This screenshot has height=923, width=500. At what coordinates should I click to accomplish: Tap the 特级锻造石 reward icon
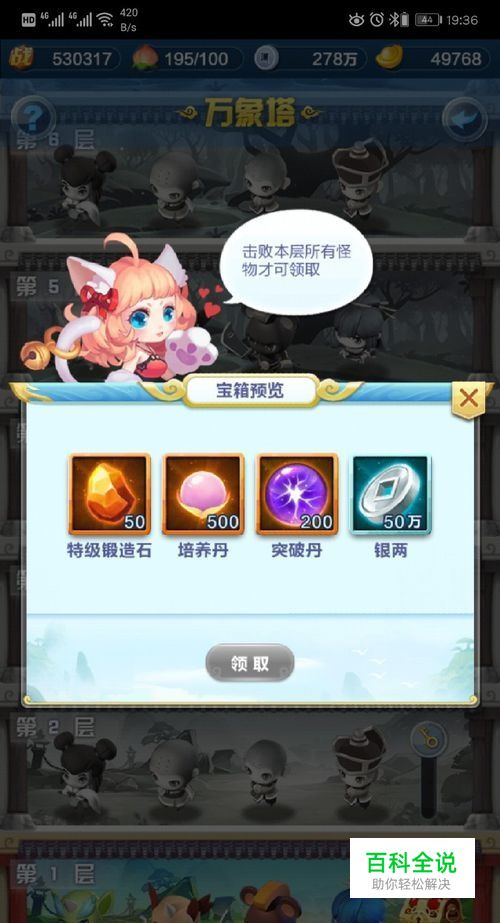click(110, 494)
